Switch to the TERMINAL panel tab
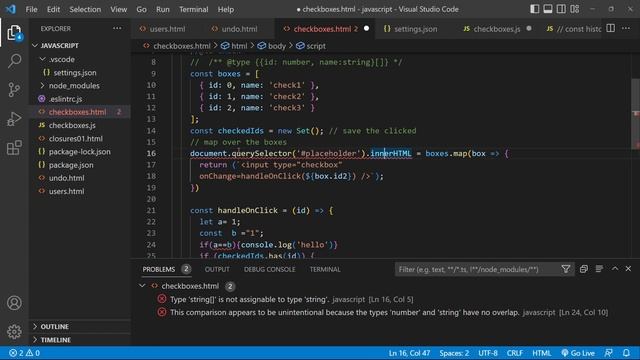Image resolution: width=640 pixels, height=360 pixels. [x=325, y=269]
